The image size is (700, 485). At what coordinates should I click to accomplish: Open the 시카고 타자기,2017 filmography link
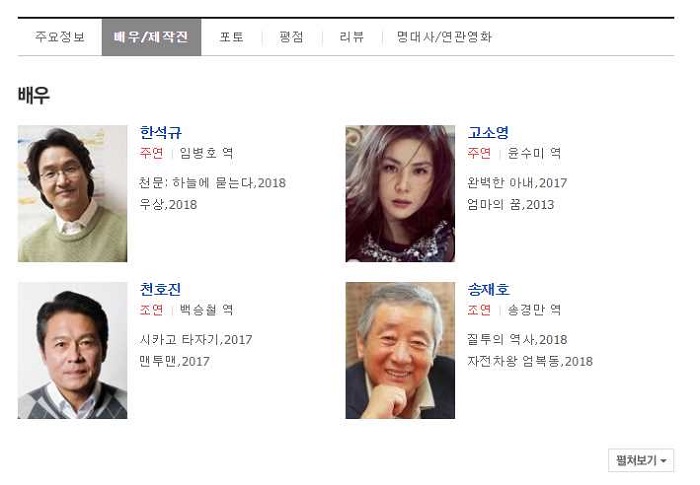pyautogui.click(x=196, y=339)
